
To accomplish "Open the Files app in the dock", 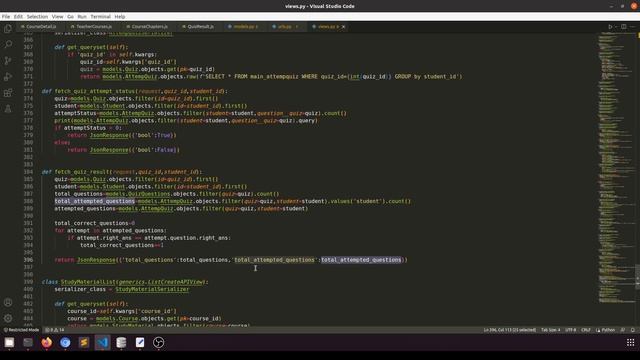I will click(9, 342).
